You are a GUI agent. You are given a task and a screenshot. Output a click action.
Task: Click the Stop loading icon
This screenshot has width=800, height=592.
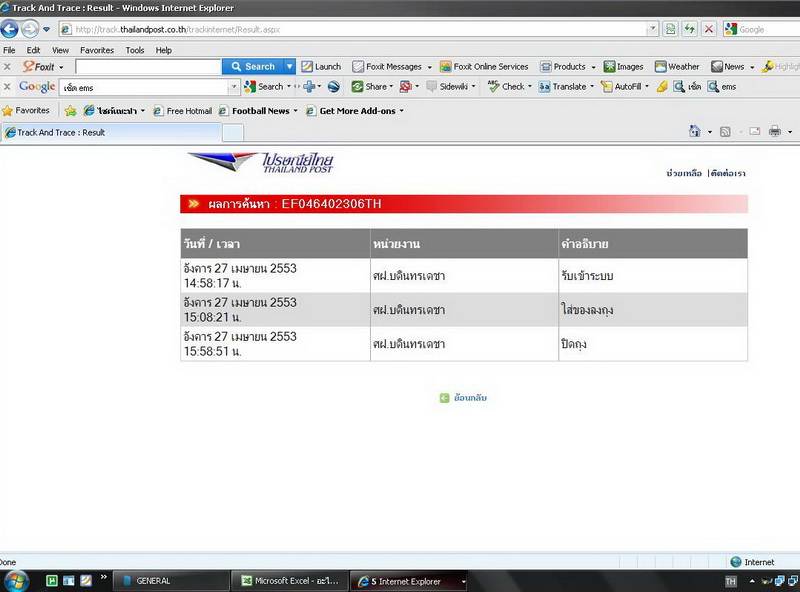point(709,29)
